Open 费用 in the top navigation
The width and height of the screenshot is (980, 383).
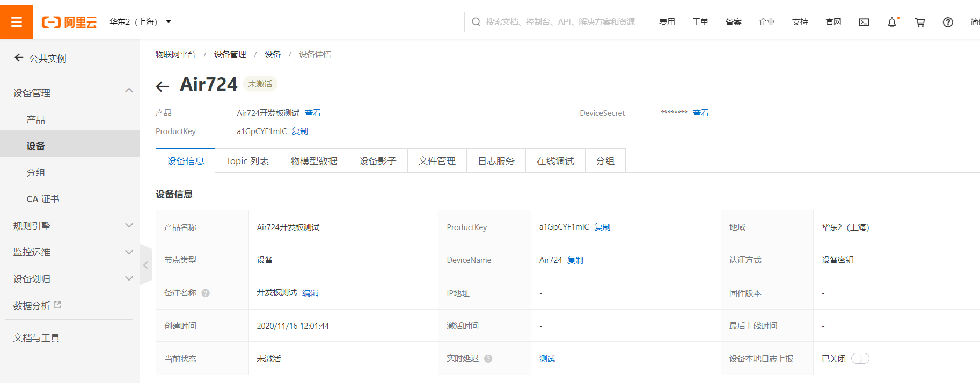point(667,22)
